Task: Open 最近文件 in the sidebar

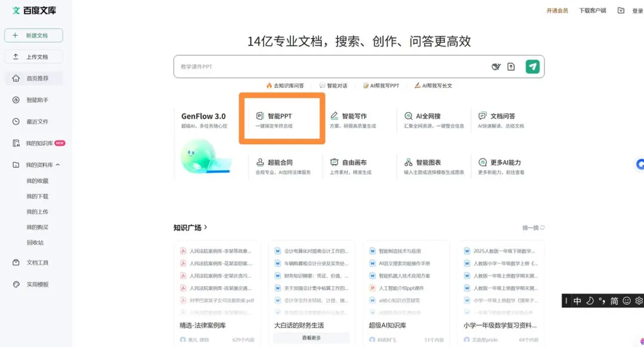Action: tap(33, 122)
